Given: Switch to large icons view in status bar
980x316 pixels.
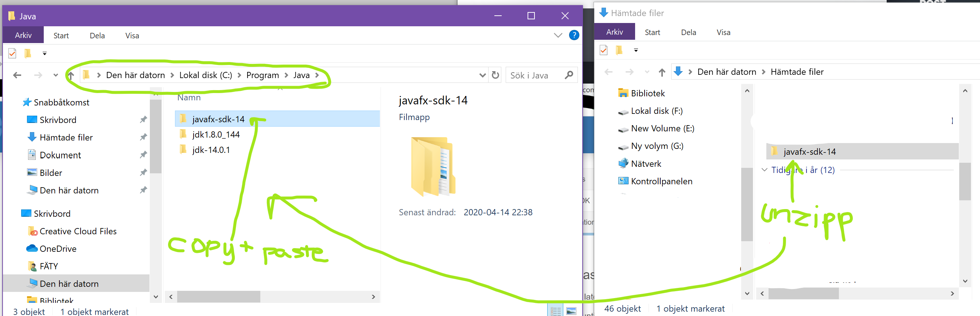Looking at the screenshot, I should 571,311.
